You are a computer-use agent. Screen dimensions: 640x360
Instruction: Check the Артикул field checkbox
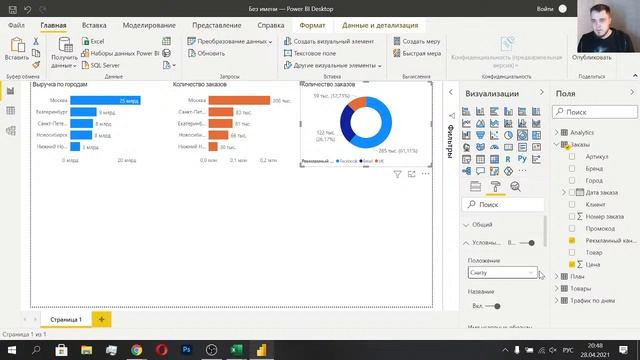[572, 156]
